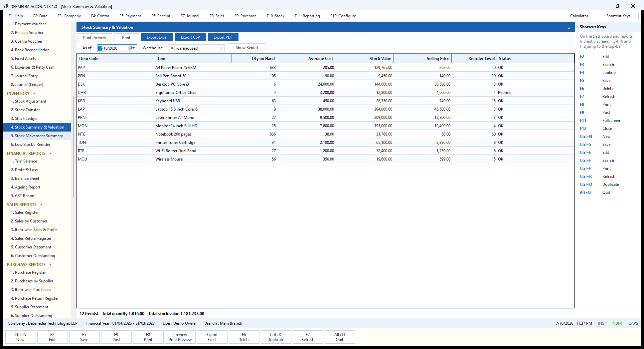
Task: Select the Ergonomic Office Chair row
Action: tap(325, 93)
